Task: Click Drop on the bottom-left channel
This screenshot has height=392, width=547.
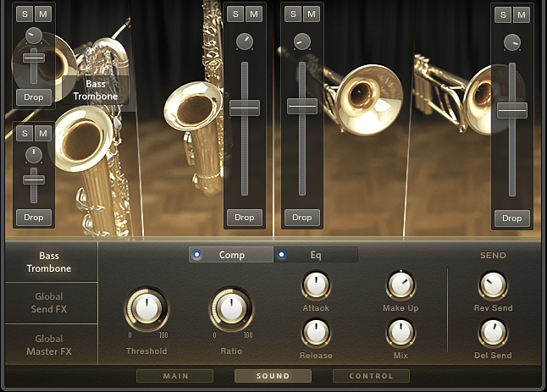Action: tap(34, 218)
